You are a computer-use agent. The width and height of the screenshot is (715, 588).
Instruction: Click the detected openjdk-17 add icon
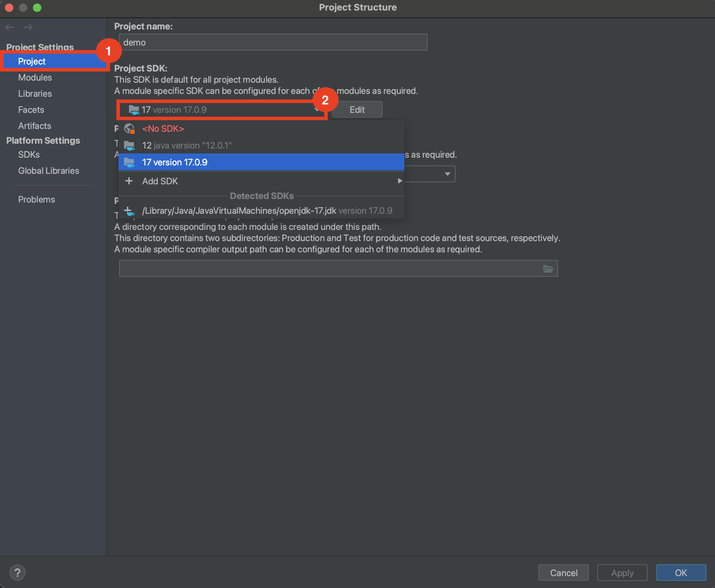129,211
